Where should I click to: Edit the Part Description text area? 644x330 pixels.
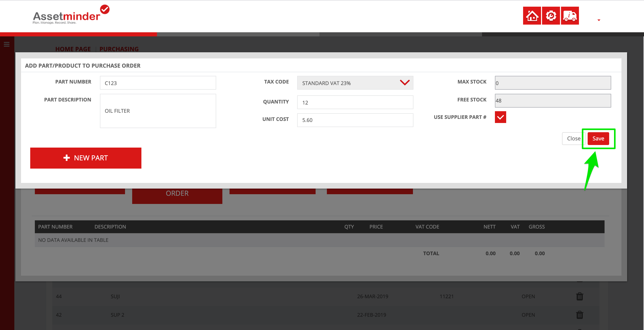click(158, 111)
